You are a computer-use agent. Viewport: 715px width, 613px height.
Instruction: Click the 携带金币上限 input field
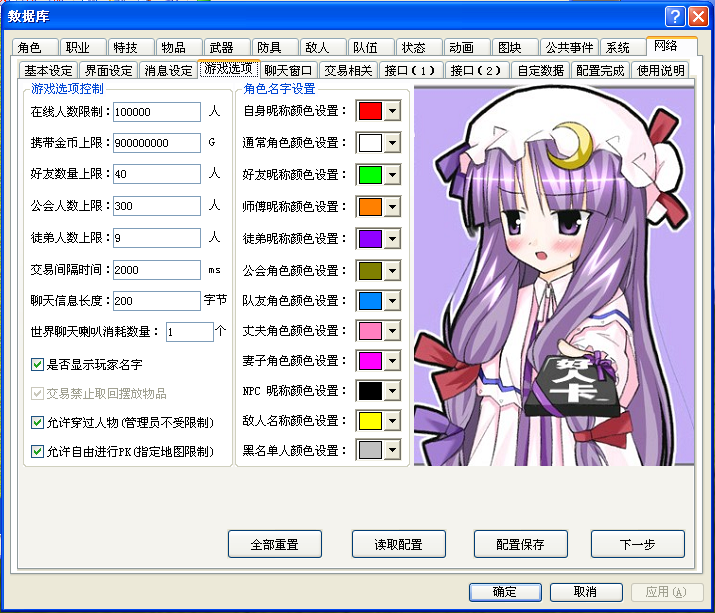pyautogui.click(x=157, y=143)
